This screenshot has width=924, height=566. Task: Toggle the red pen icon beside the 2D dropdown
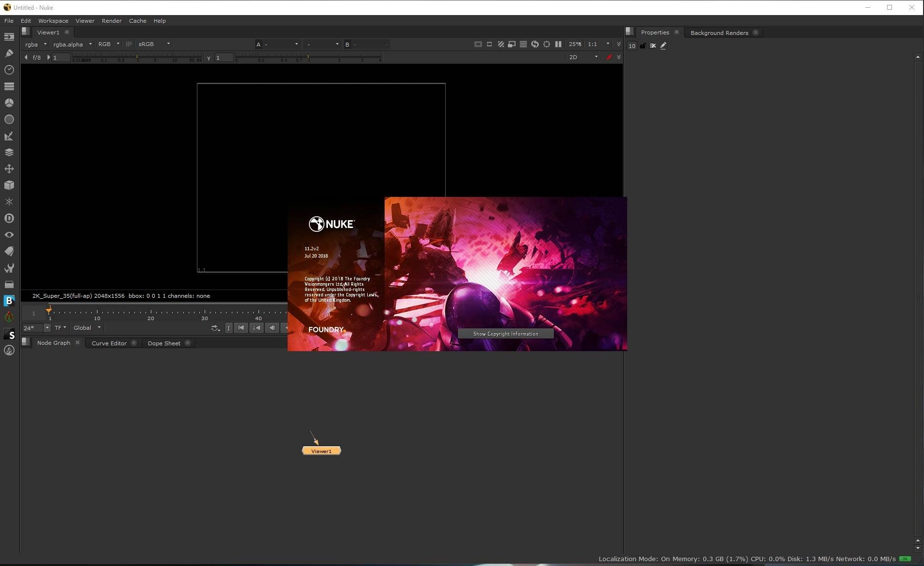click(x=609, y=57)
